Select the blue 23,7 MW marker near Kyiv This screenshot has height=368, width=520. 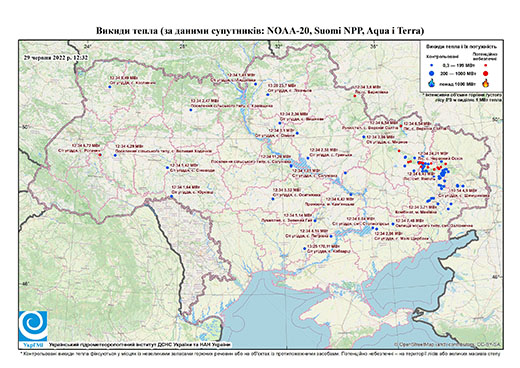pyautogui.click(x=268, y=95)
